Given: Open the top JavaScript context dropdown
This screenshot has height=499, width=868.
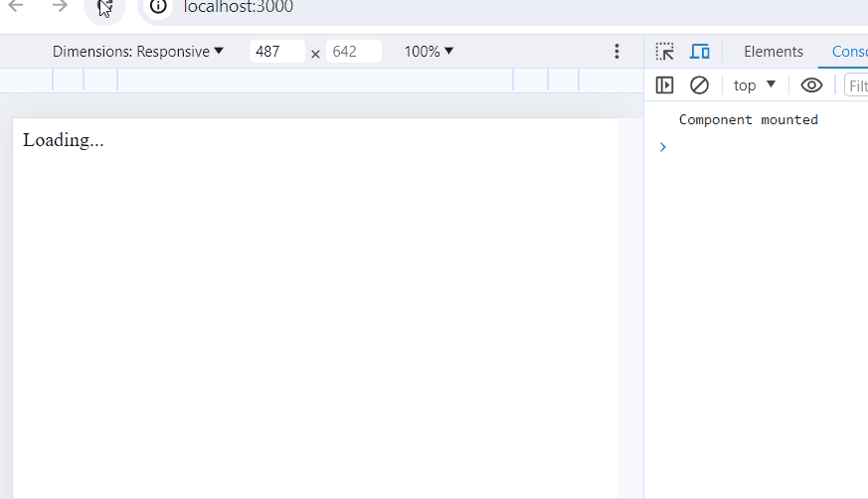Looking at the screenshot, I should coord(755,85).
